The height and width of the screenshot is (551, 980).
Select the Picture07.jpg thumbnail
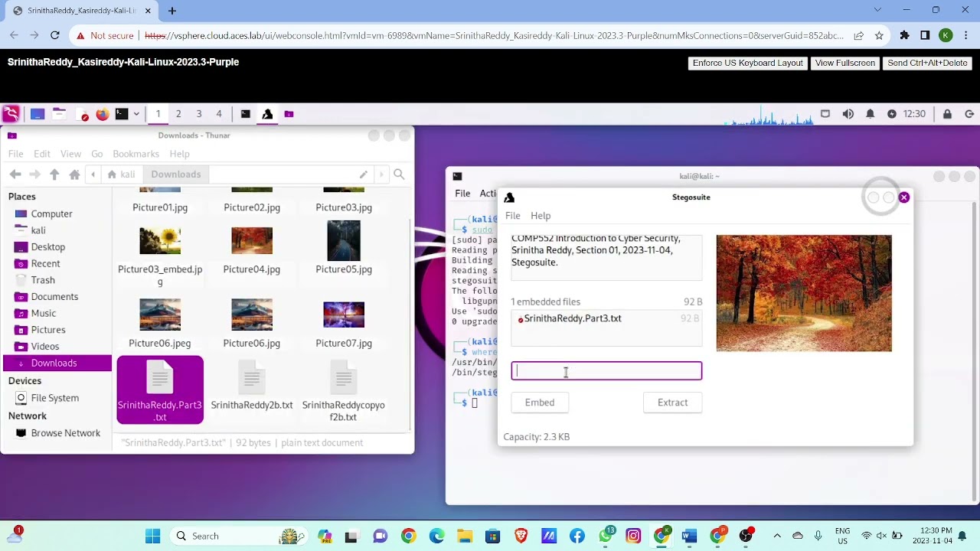[344, 315]
